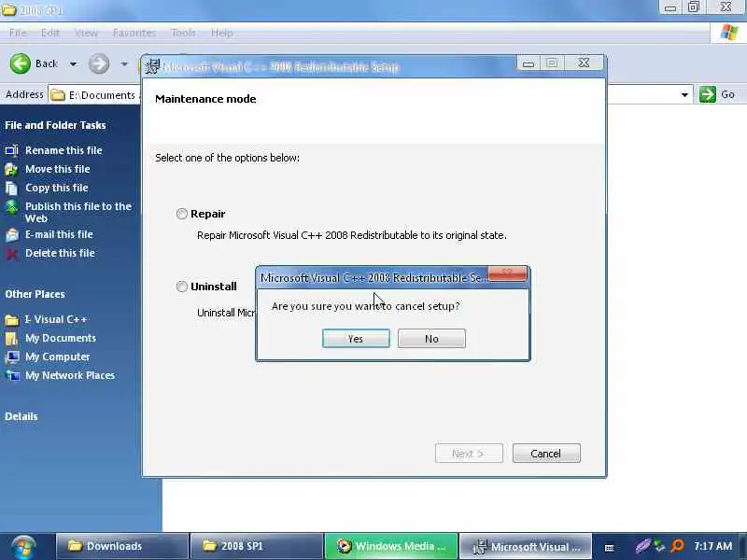Click the E-mail envelope icon
This screenshot has width=747, height=560.
[12, 235]
